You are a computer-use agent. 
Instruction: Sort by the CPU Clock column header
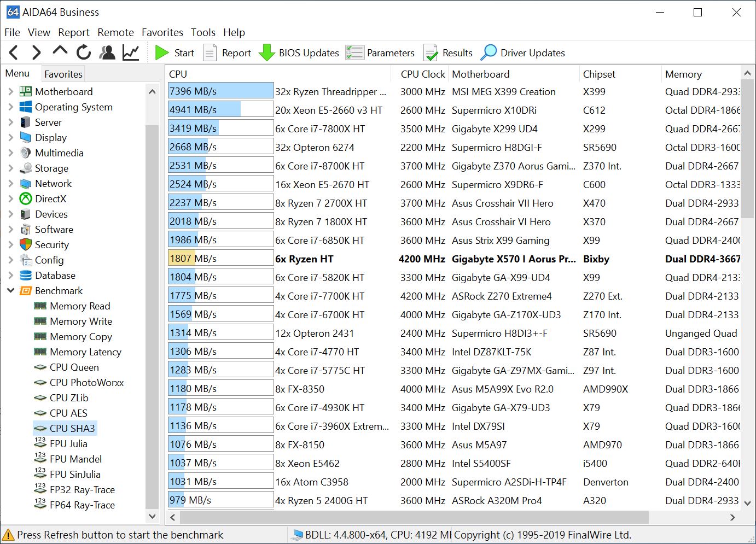(422, 74)
